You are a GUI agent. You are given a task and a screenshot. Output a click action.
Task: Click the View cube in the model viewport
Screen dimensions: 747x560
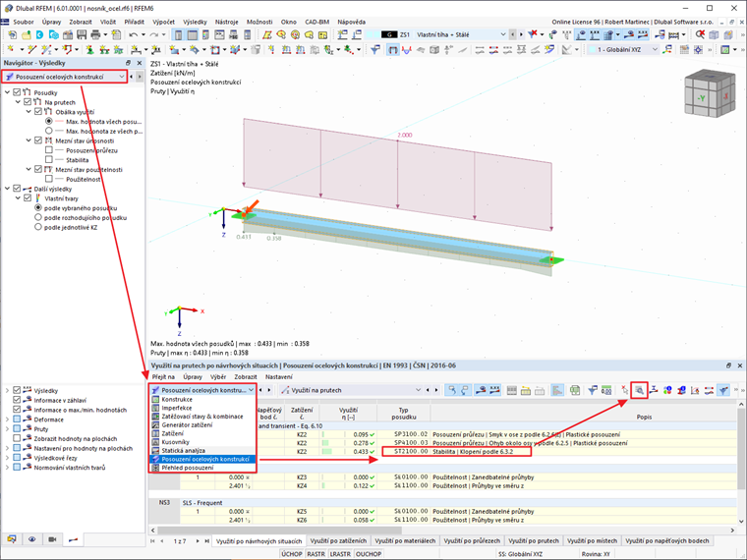click(x=710, y=94)
